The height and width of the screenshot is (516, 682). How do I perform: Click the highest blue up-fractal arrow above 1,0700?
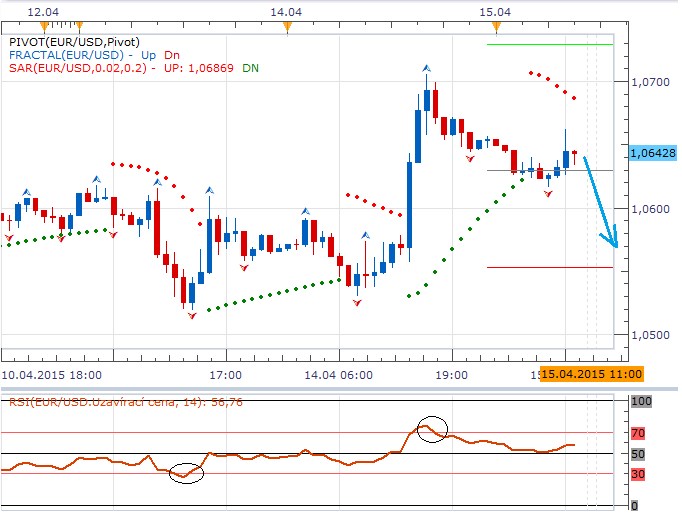click(426, 68)
